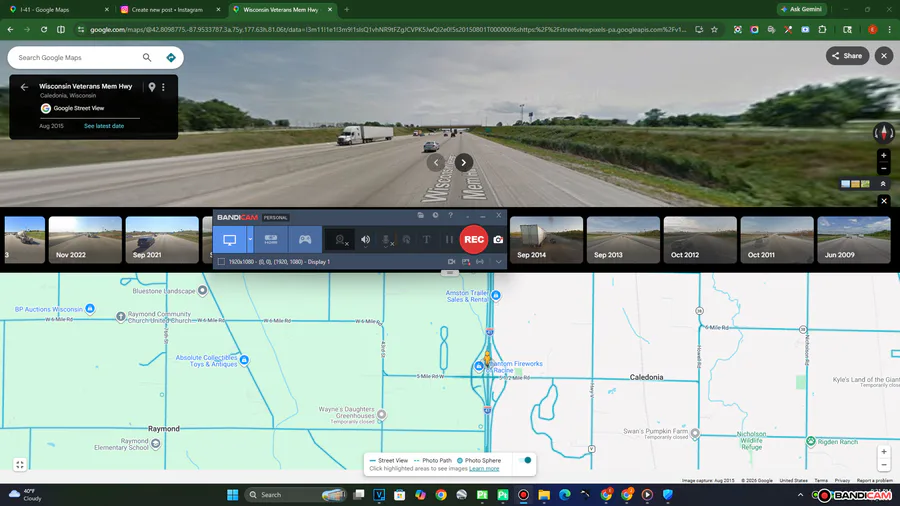This screenshot has height=506, width=900.
Task: Zoom out on the Street View image
Action: 883,169
